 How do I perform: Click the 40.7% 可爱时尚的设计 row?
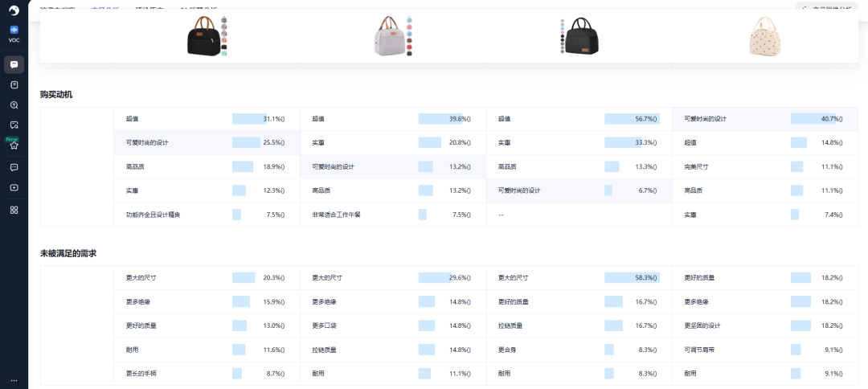coord(764,119)
